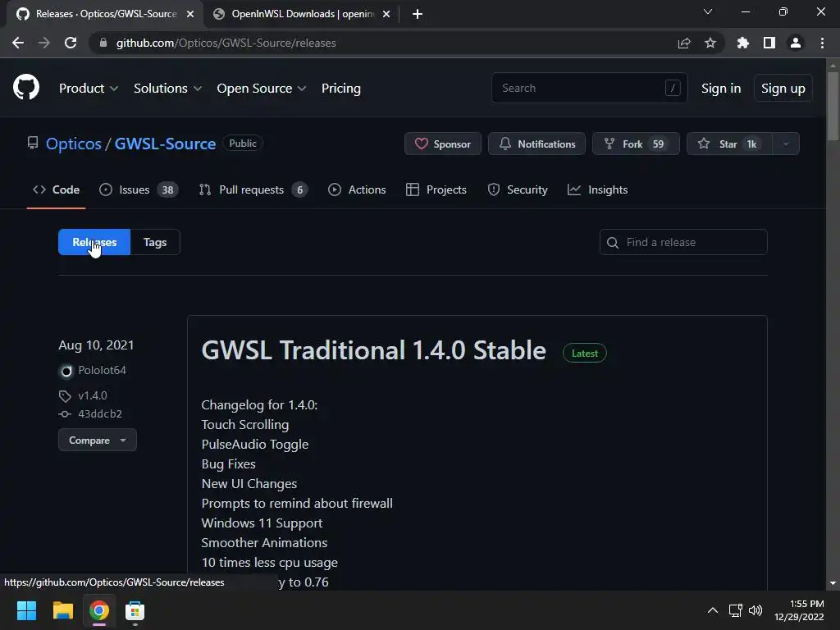Click the scrollbar down arrow

point(833,583)
